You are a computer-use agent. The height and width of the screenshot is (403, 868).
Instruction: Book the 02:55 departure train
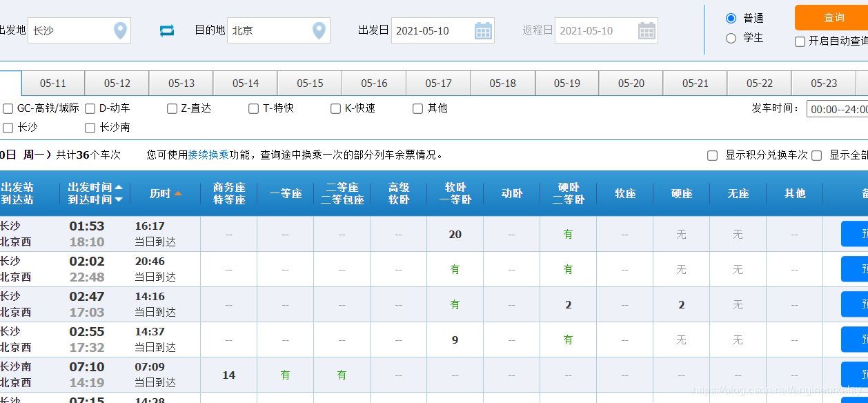point(854,340)
